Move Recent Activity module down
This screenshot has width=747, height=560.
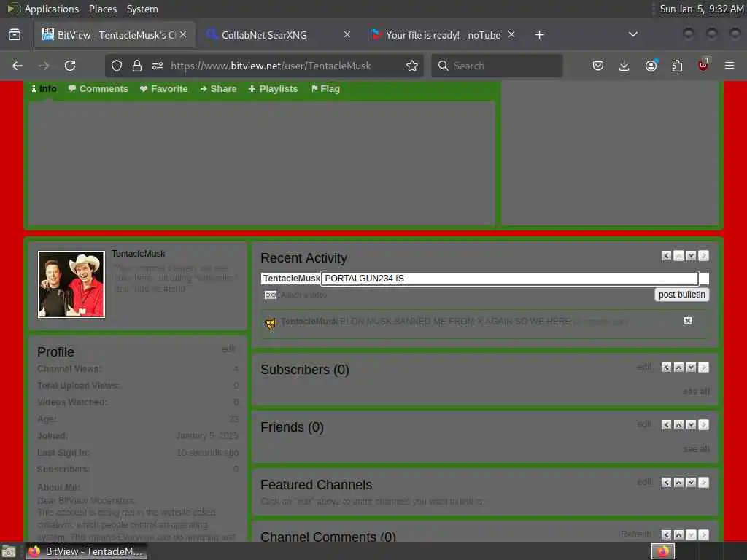pos(692,256)
